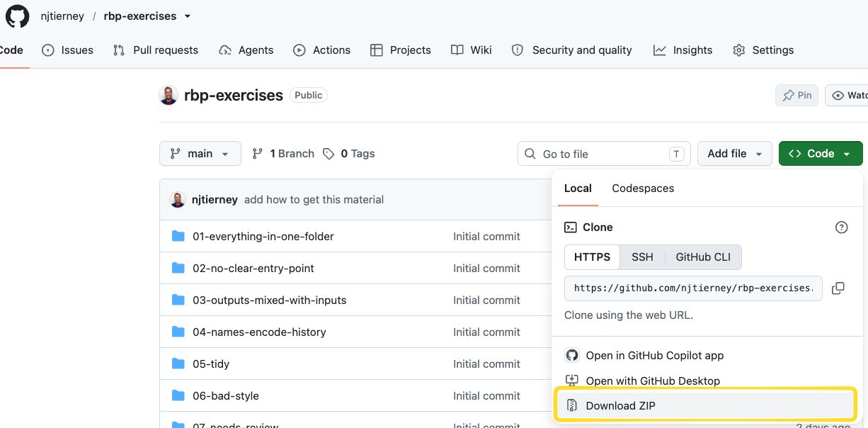Open the njtierney owner link
This screenshot has height=428, width=868.
tap(64, 16)
